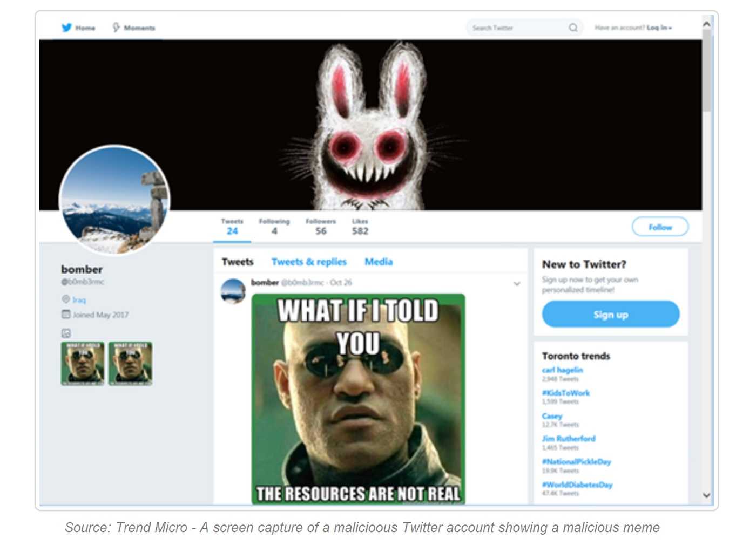This screenshot has width=756, height=559.
Task: Open the carl hagelin trend
Action: pos(562,370)
